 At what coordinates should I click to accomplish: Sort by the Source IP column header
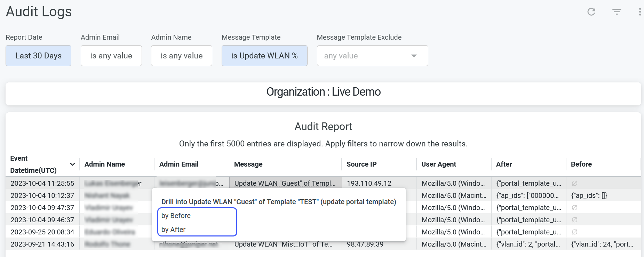tap(361, 164)
